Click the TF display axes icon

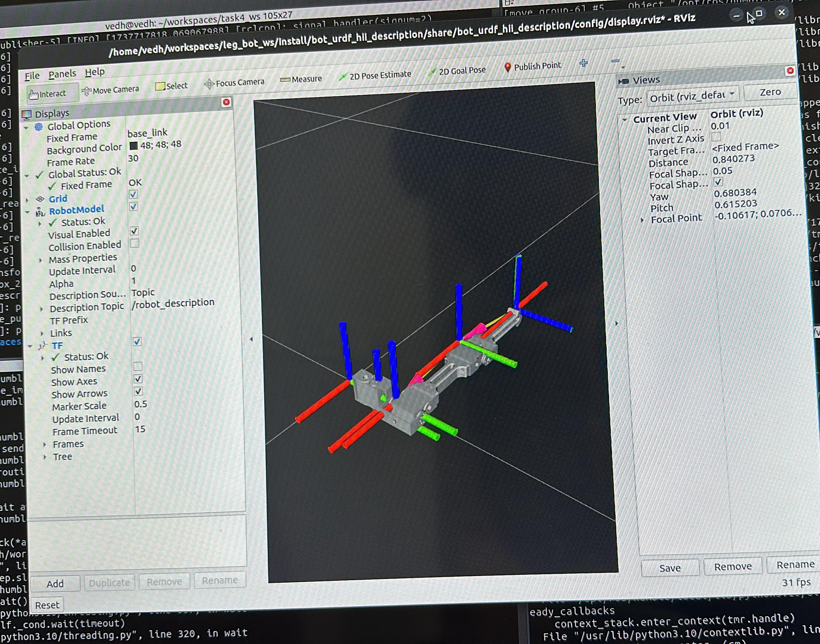[x=43, y=345]
